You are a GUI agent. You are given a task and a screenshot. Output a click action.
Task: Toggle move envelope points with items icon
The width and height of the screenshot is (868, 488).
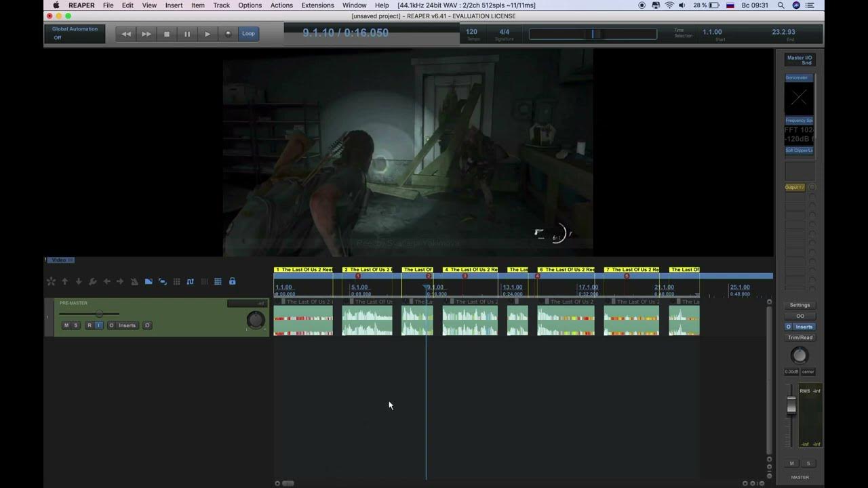[190, 281]
